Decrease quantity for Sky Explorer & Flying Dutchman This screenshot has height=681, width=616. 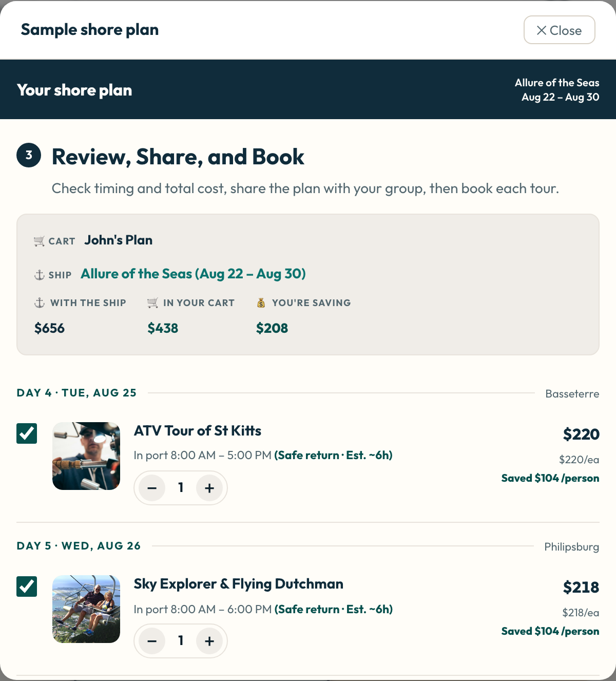(x=152, y=641)
